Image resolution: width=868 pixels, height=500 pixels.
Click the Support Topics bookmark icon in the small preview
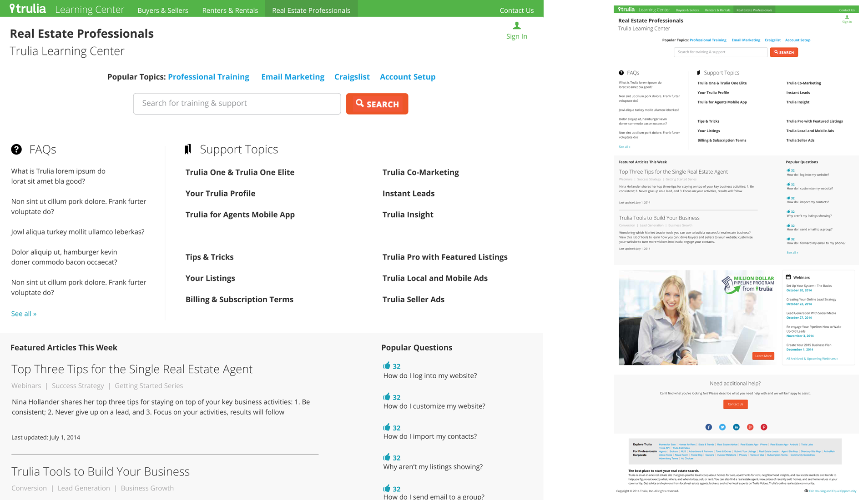tap(699, 73)
